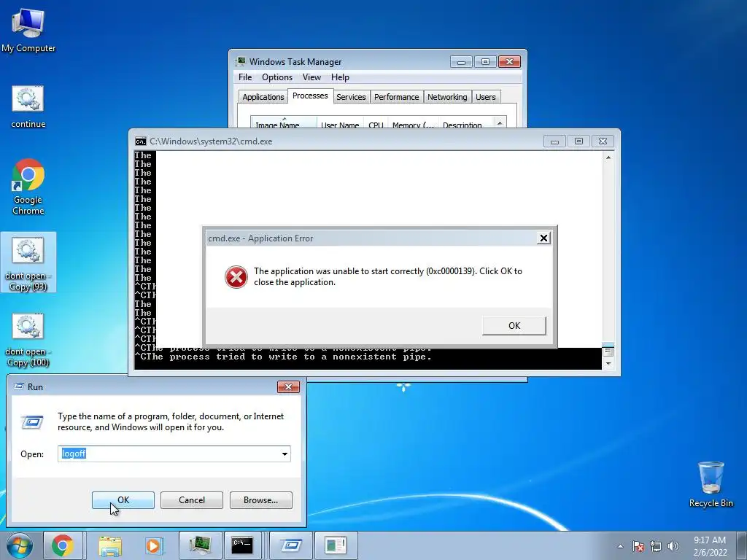Open the volume speaker tray icon
Viewport: 747px width, 560px height.
(x=673, y=546)
